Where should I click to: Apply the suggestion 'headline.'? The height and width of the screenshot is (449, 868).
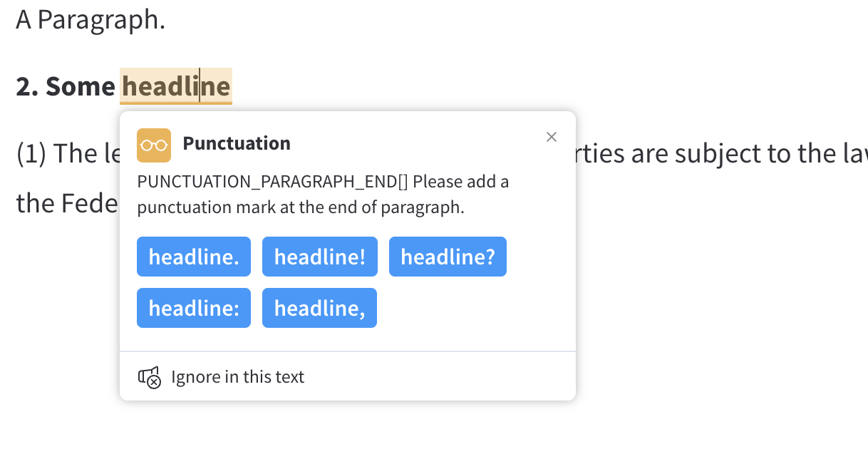click(x=193, y=257)
